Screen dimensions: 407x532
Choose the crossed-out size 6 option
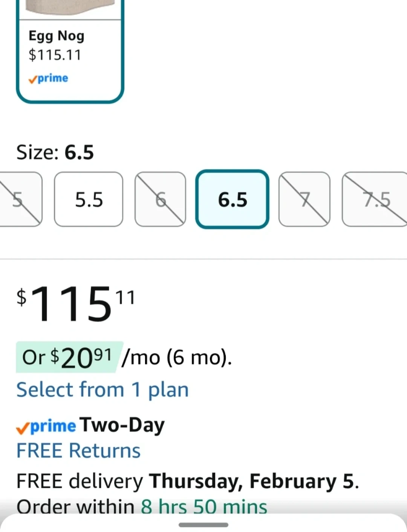[160, 199]
